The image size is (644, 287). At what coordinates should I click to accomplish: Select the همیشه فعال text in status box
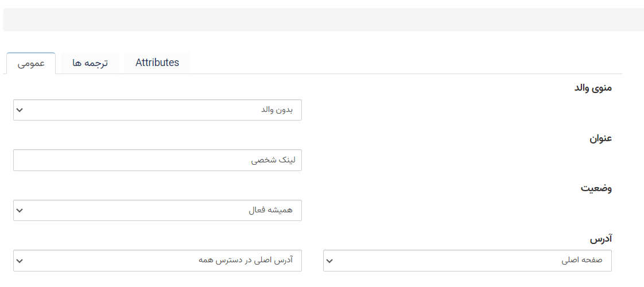270,210
